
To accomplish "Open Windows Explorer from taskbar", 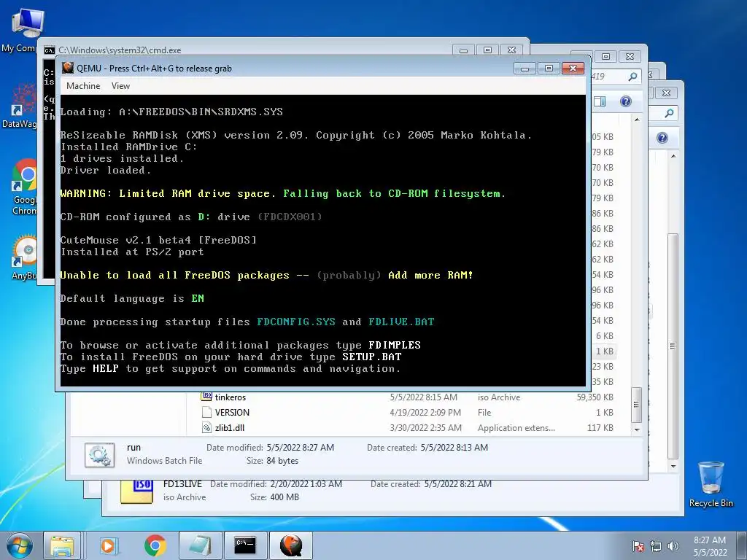I will [x=62, y=545].
